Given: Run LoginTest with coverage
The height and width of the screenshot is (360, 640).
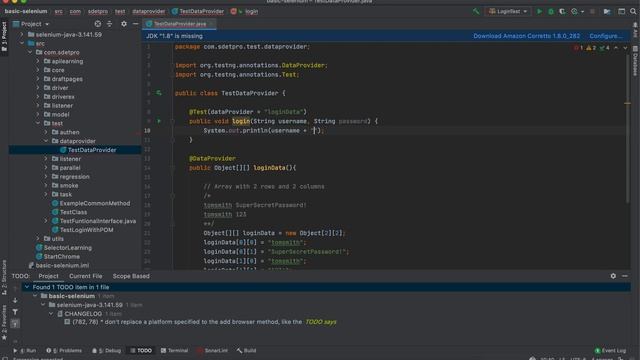Looking at the screenshot, I should click(562, 11).
